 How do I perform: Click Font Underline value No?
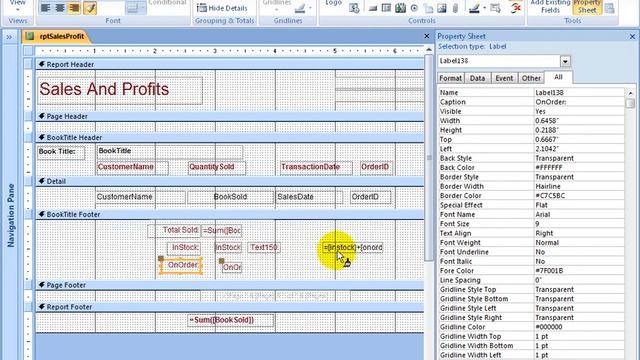579,252
